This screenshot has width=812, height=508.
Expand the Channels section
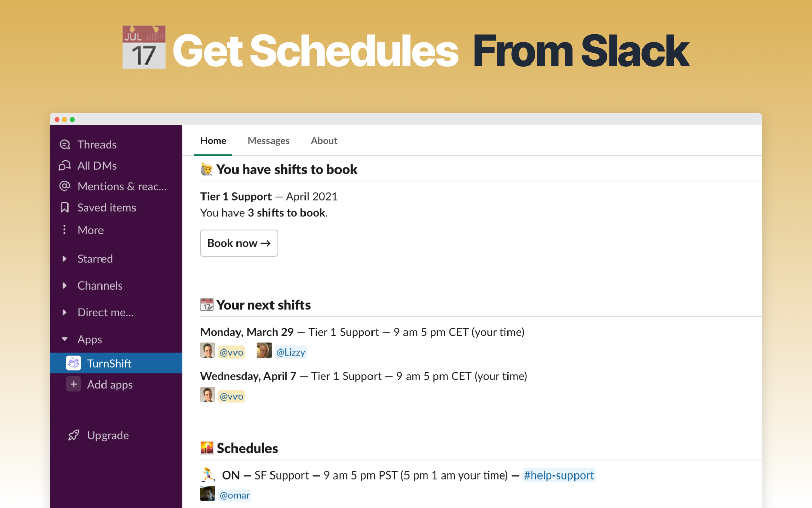click(64, 285)
